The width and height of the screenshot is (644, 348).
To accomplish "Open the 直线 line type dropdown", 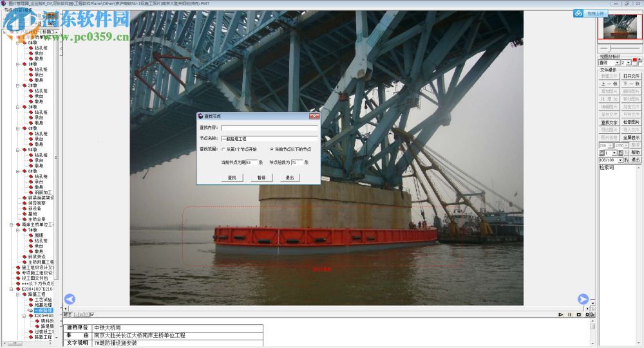I will [x=618, y=63].
